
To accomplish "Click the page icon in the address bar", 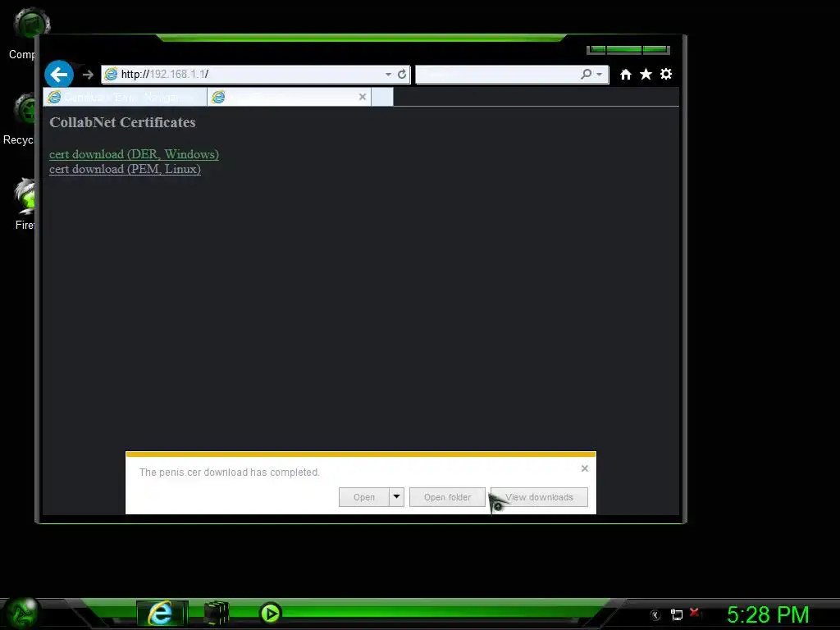I will pos(111,75).
